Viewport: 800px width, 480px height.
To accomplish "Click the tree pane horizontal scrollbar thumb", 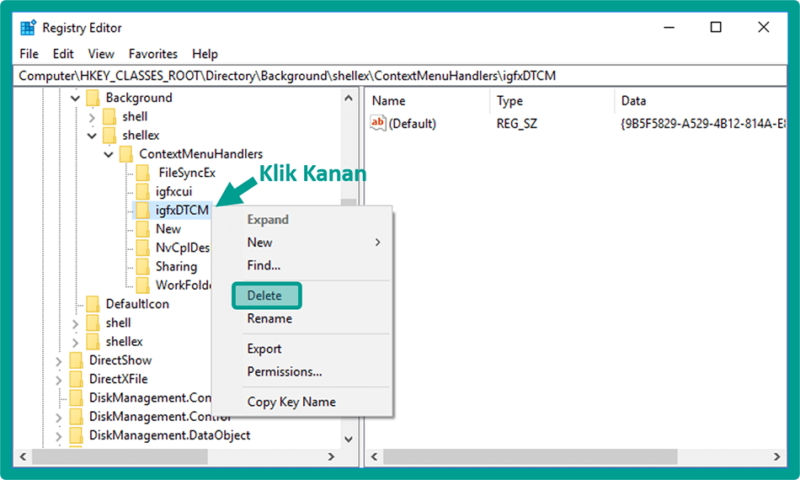I will (x=120, y=457).
